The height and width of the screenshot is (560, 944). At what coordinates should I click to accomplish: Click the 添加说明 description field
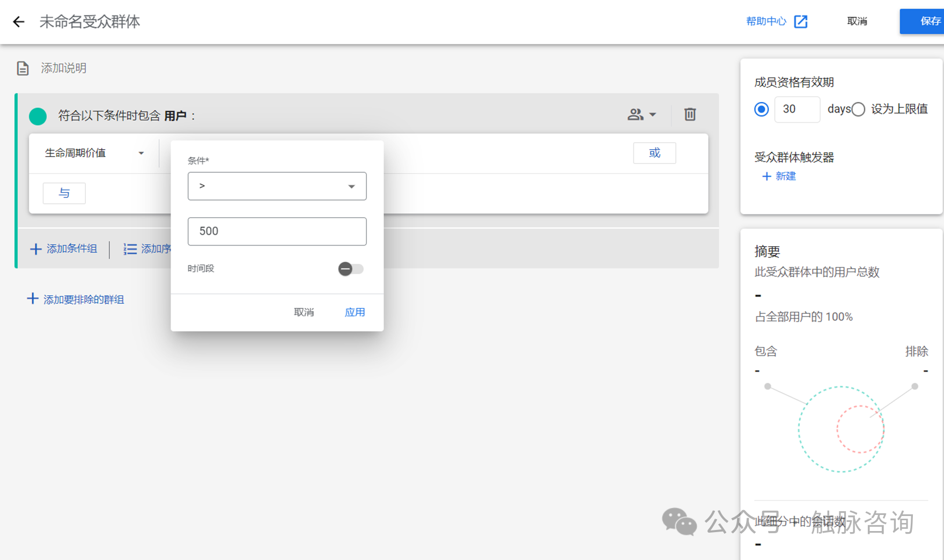pos(64,68)
